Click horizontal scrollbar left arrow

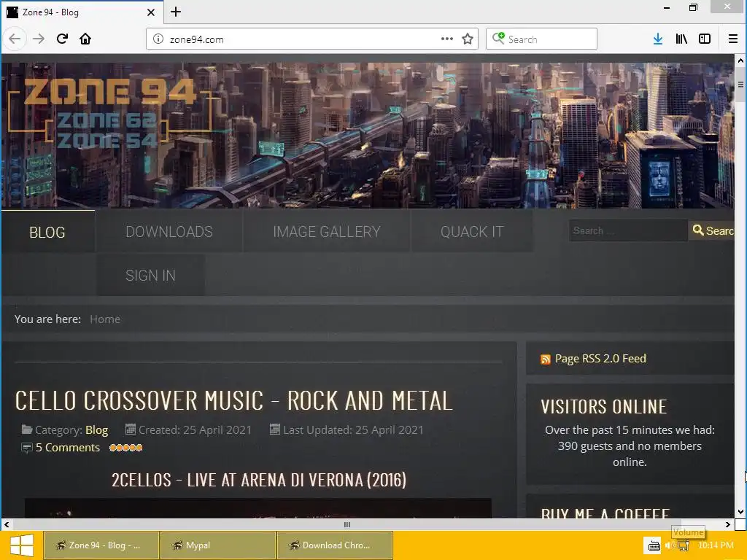pyautogui.click(x=7, y=524)
